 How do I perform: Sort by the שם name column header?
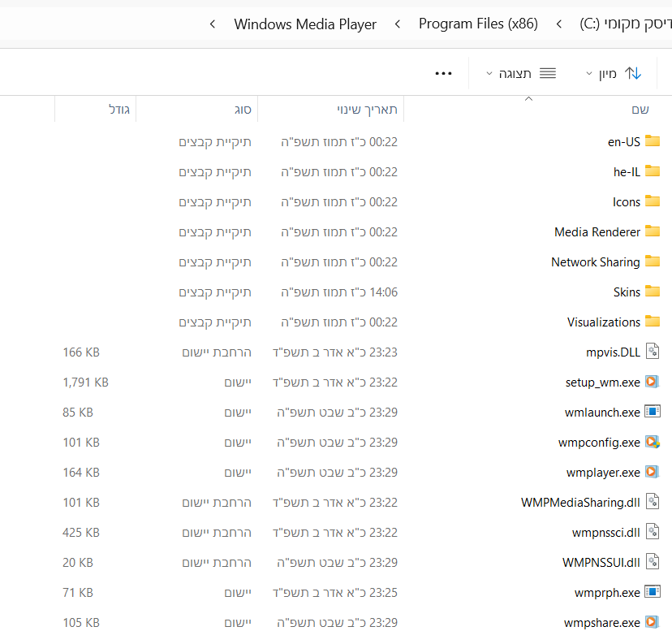pos(640,110)
